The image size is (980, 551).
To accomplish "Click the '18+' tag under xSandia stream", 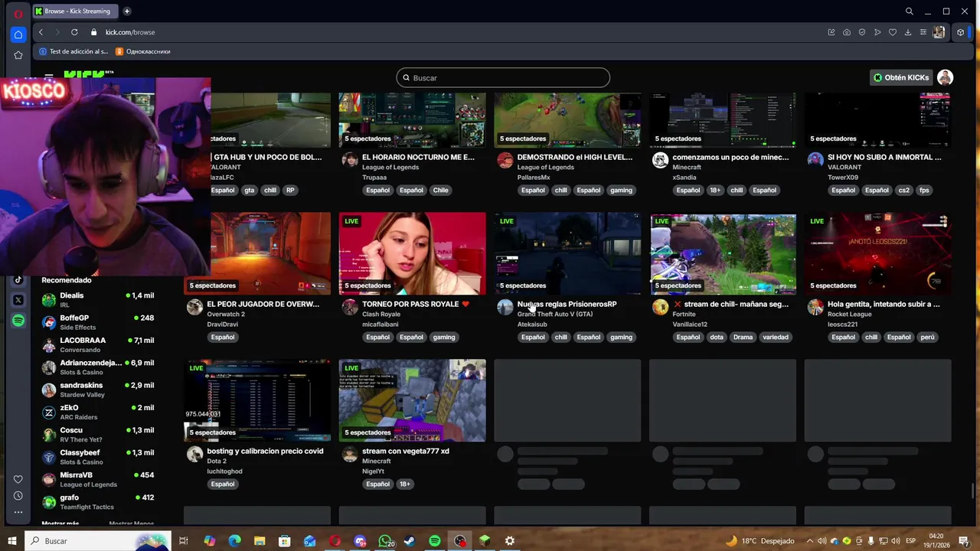I will (x=714, y=190).
